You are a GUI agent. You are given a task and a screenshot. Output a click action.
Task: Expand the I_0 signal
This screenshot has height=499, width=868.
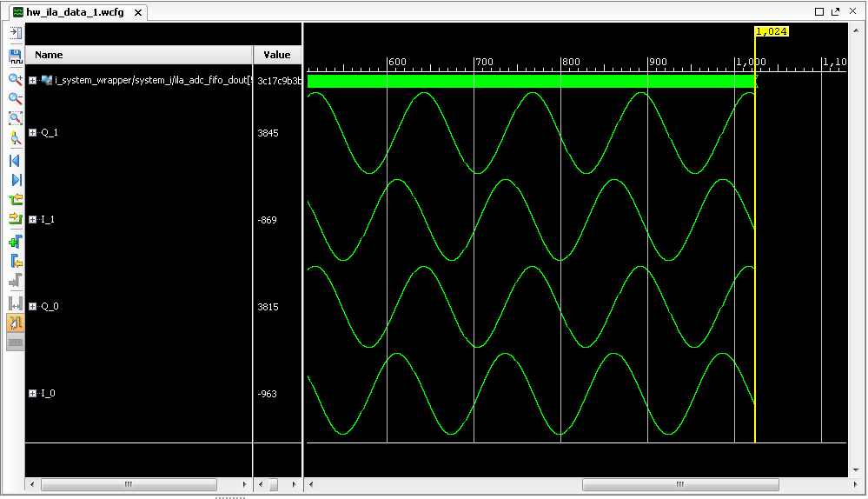point(33,393)
